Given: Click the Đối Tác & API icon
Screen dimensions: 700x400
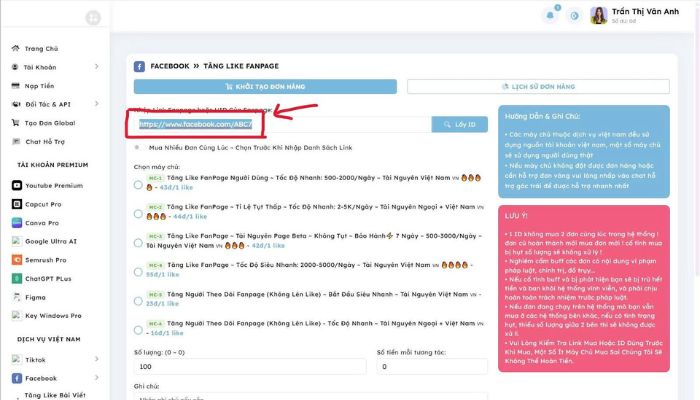Looking at the screenshot, I should click(x=16, y=104).
